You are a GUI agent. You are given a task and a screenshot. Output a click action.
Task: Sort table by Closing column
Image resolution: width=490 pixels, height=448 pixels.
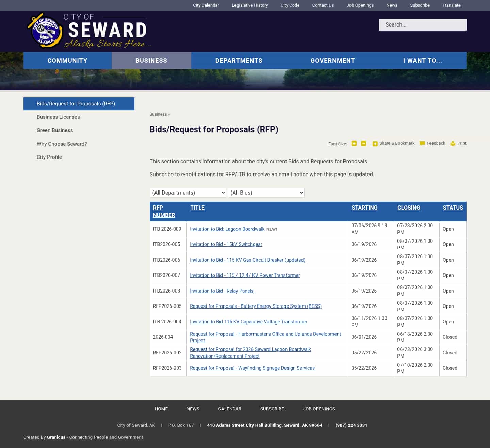point(409,208)
